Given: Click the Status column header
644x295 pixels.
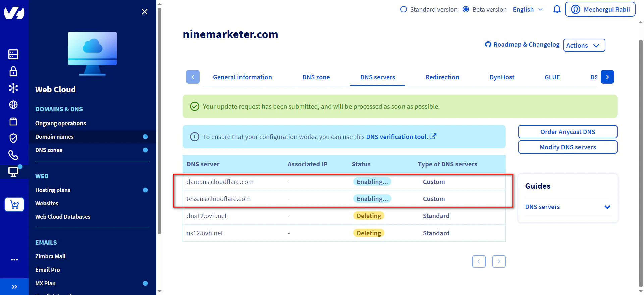Looking at the screenshot, I should coord(361,164).
